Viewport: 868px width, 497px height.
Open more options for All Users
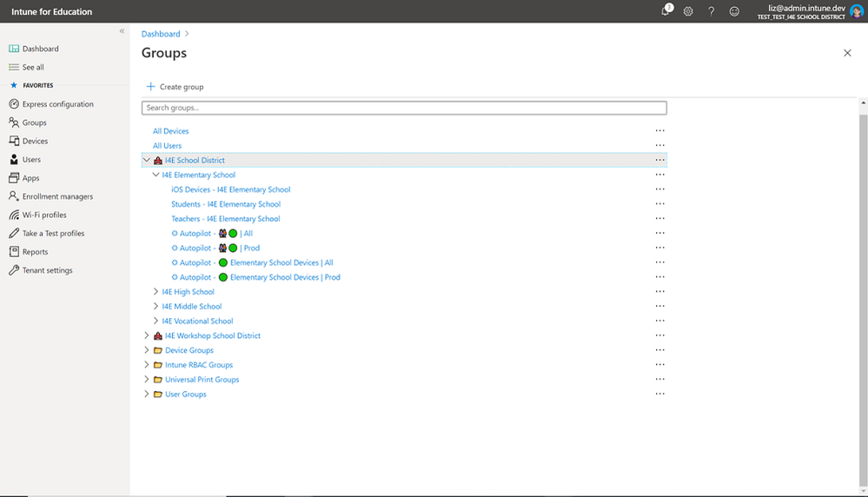(x=659, y=146)
